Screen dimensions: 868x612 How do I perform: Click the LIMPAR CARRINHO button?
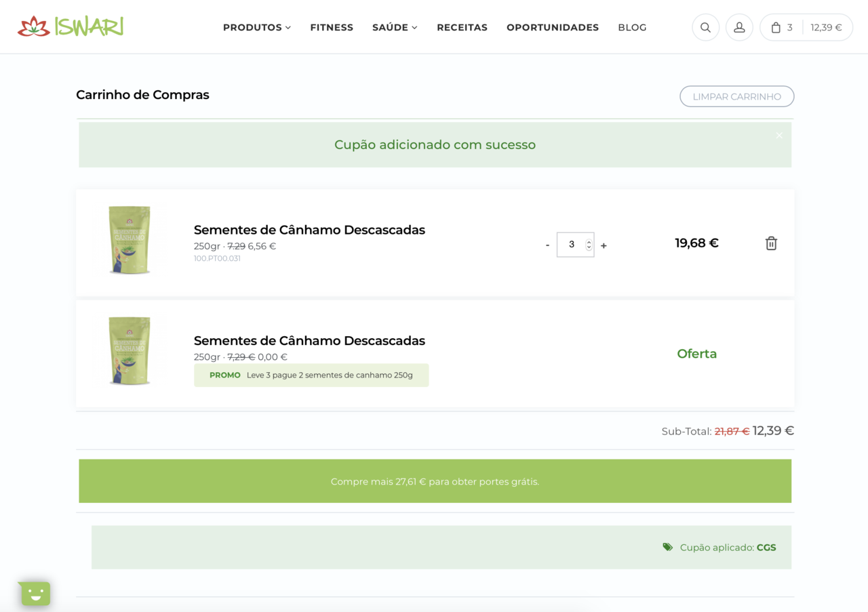tap(736, 96)
